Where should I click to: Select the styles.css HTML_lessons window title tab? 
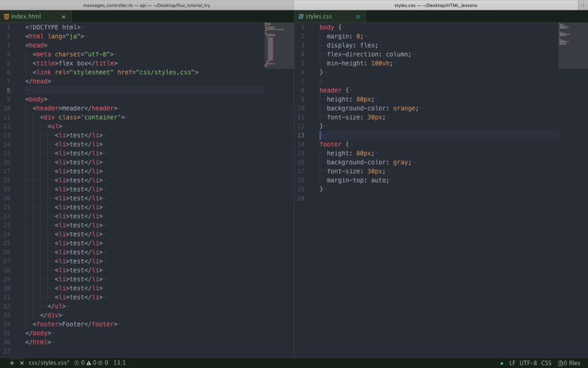(436, 5)
